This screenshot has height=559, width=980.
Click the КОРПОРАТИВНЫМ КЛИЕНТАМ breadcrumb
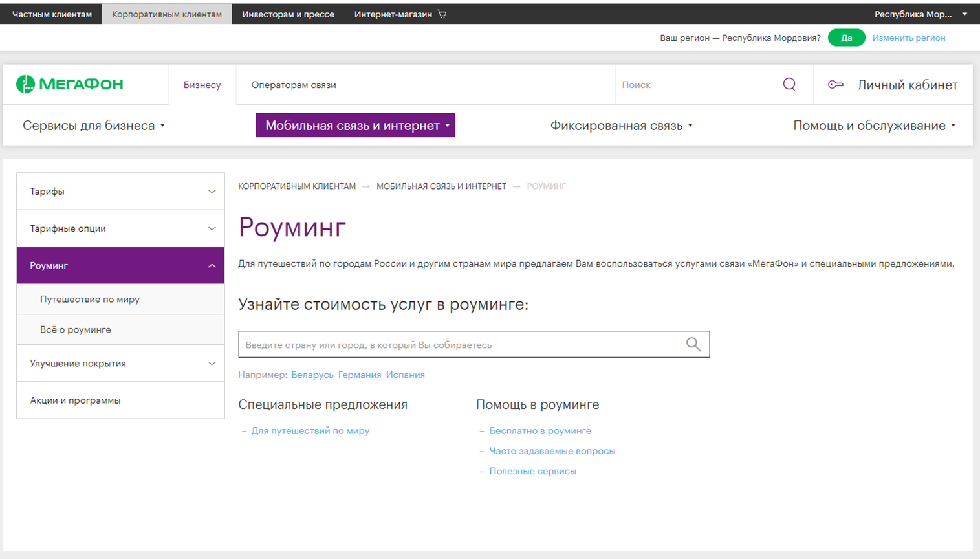pos(297,186)
